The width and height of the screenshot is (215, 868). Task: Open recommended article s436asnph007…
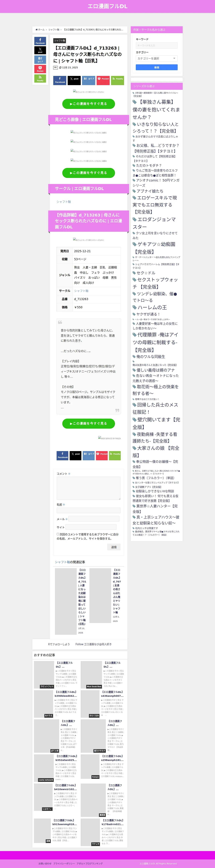click(112, 694)
